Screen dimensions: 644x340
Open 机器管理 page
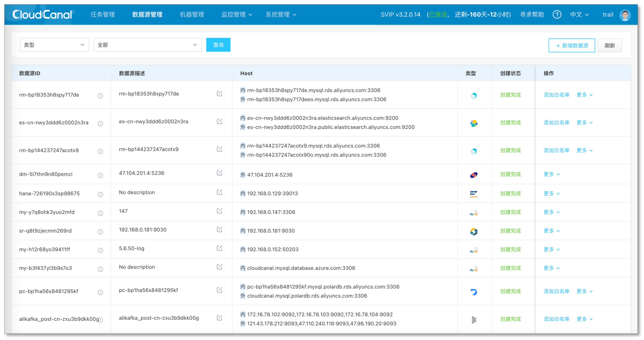192,15
